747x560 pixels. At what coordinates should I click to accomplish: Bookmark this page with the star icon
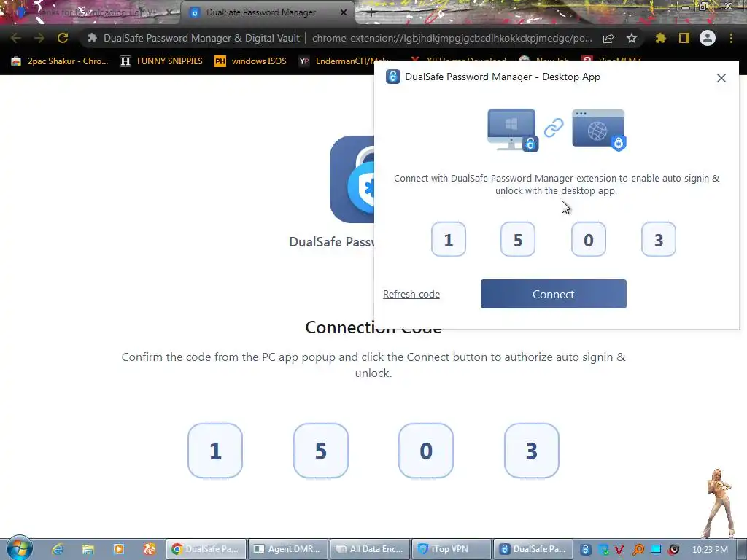632,38
